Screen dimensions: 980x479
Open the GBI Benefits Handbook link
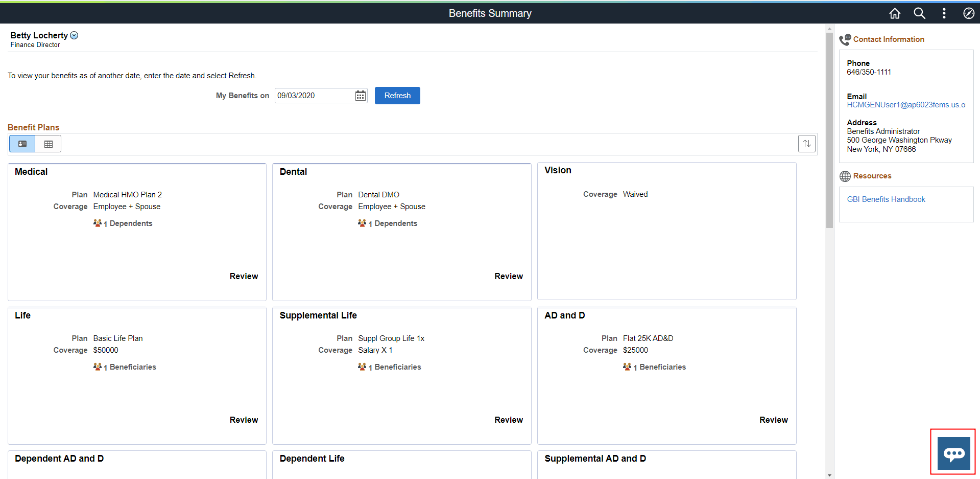click(x=886, y=199)
